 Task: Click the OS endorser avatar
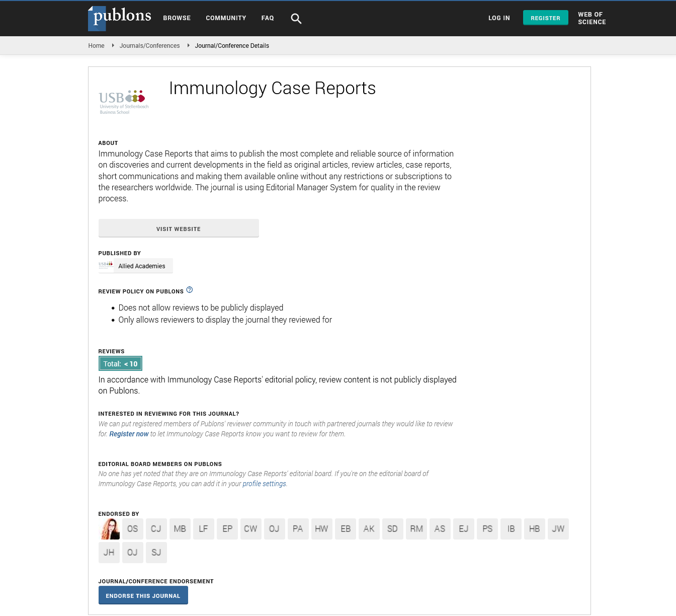click(x=133, y=529)
